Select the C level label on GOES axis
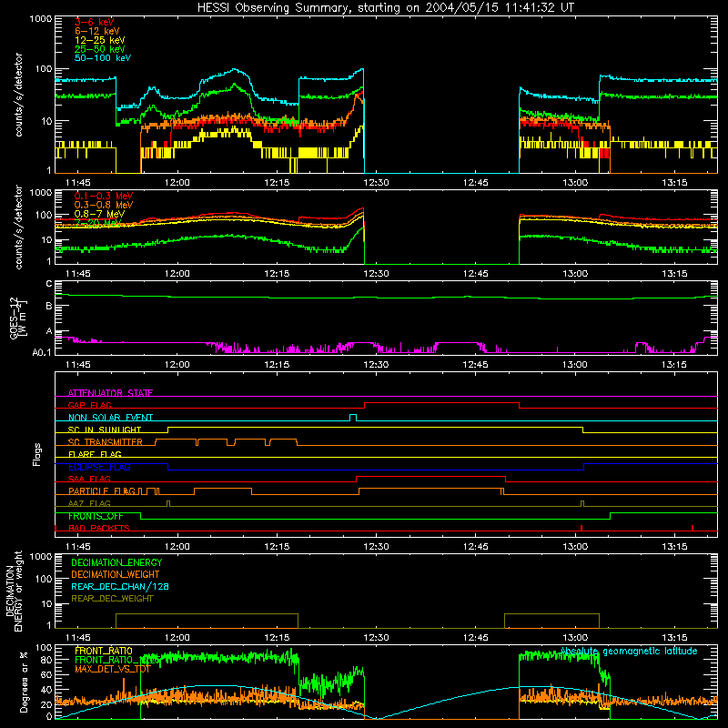 (x=49, y=284)
